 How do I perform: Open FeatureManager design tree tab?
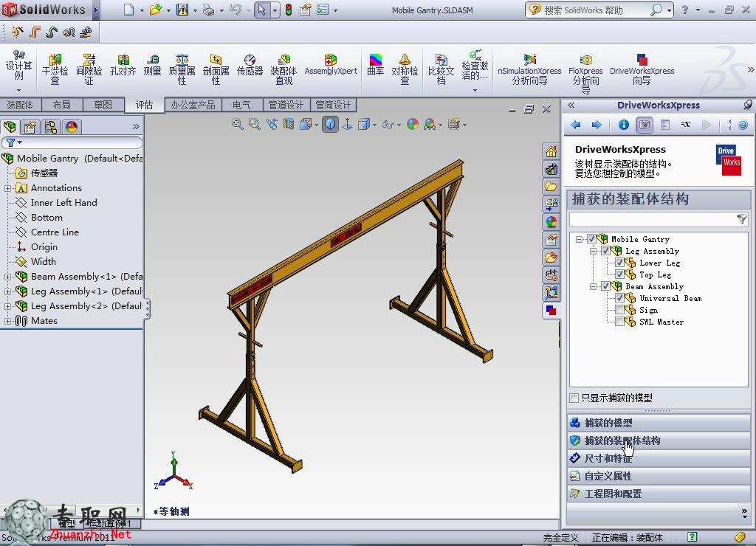(10, 127)
